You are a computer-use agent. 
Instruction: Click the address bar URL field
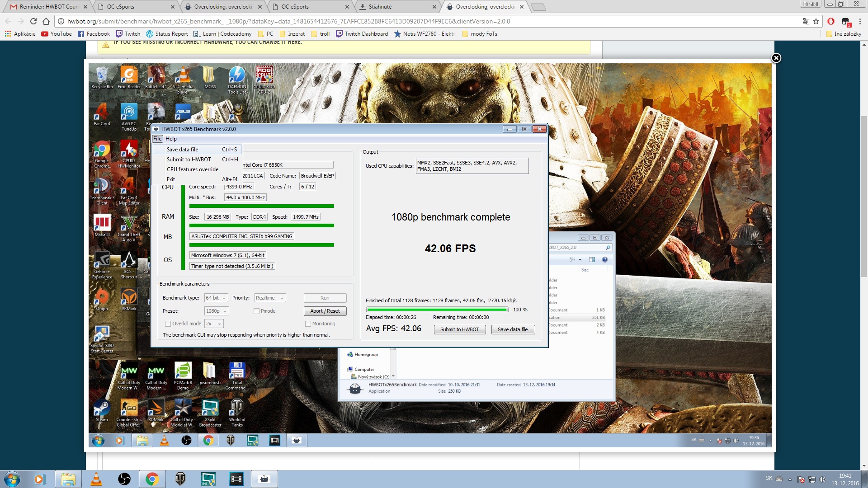(x=429, y=21)
